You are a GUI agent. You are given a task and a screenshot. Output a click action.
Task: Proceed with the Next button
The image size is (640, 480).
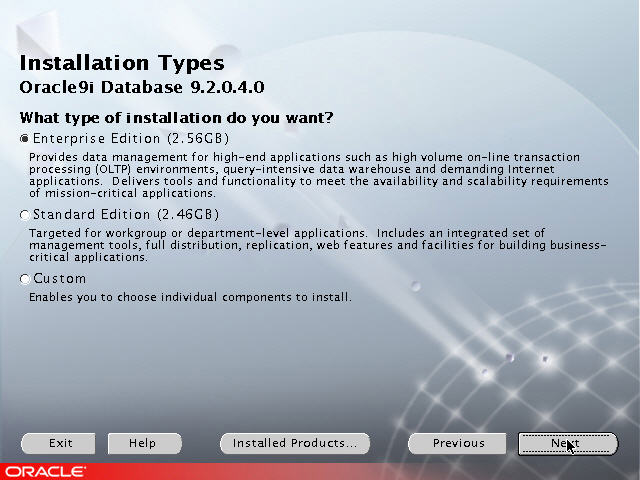tap(568, 444)
